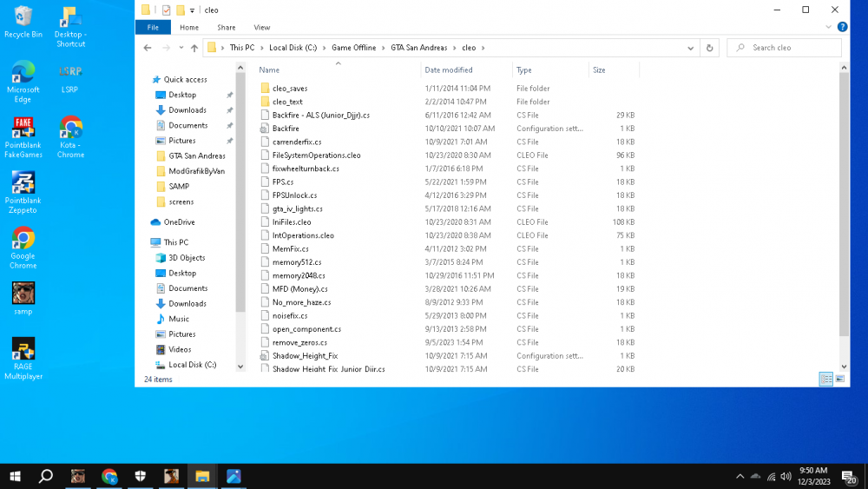Open the taskbar clock and date
This screenshot has height=489, width=868.
click(x=814, y=476)
